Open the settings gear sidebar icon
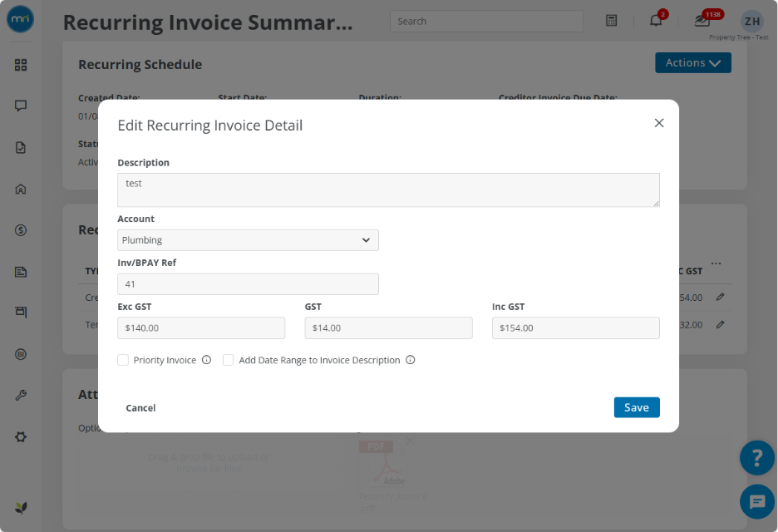The height and width of the screenshot is (532, 778). point(20,437)
